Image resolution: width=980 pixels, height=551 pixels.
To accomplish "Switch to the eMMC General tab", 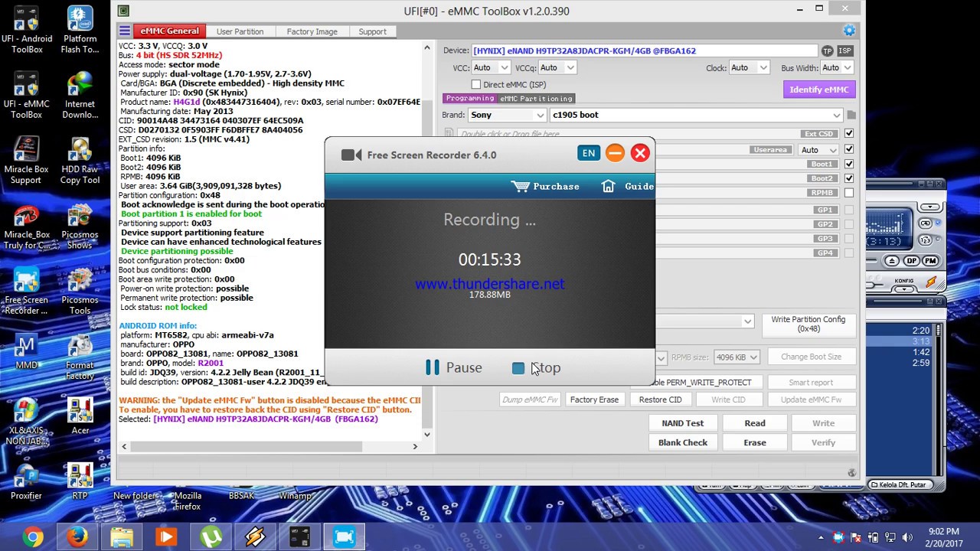I will pyautogui.click(x=169, y=31).
